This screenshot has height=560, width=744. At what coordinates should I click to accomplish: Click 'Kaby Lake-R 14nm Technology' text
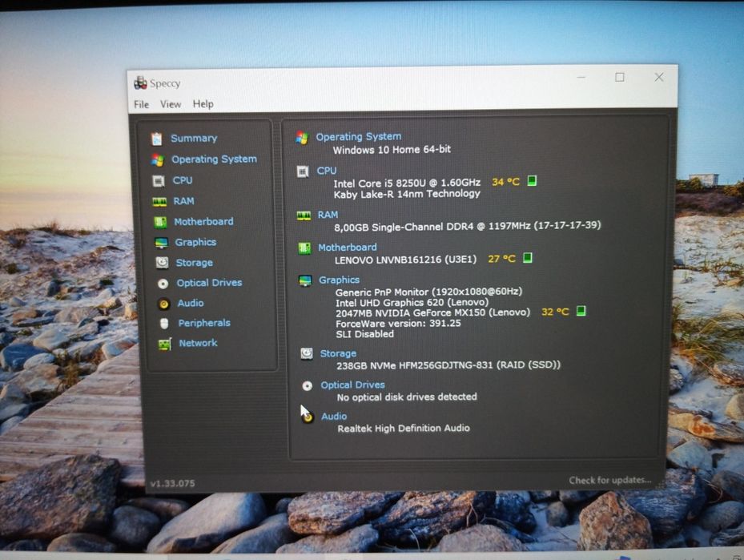(x=407, y=194)
